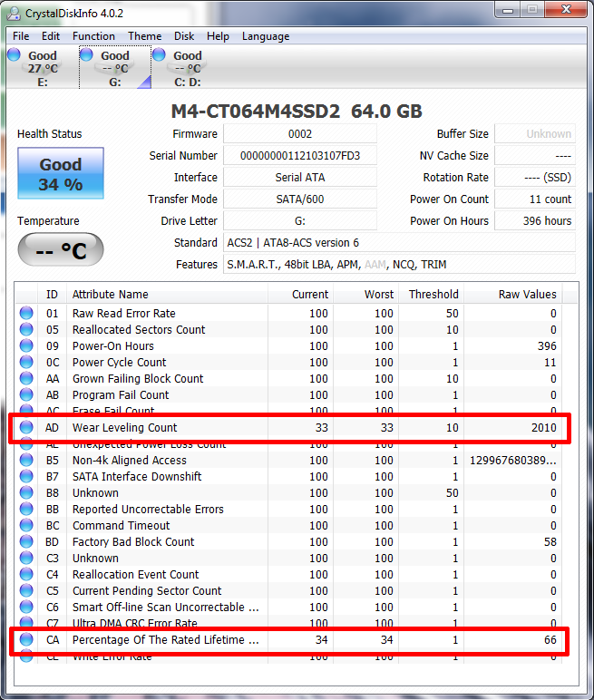Click the Buffer Size Unknown field
This screenshot has width=594, height=700.
pyautogui.click(x=535, y=134)
